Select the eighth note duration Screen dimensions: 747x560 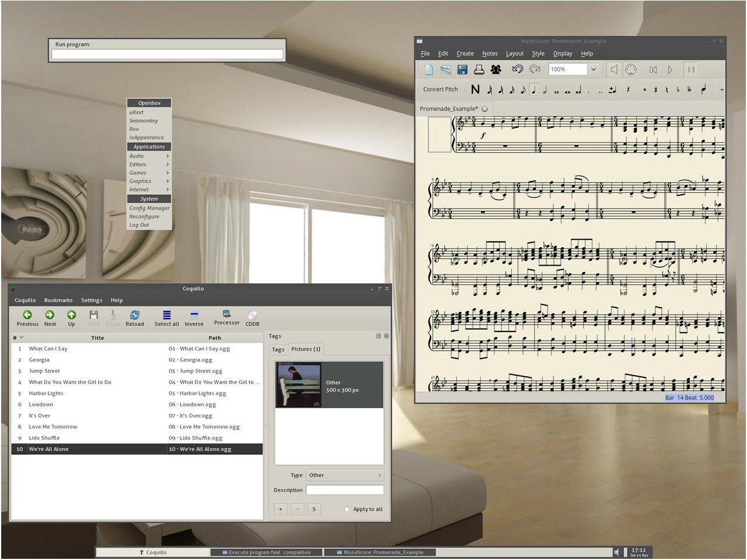point(523,90)
